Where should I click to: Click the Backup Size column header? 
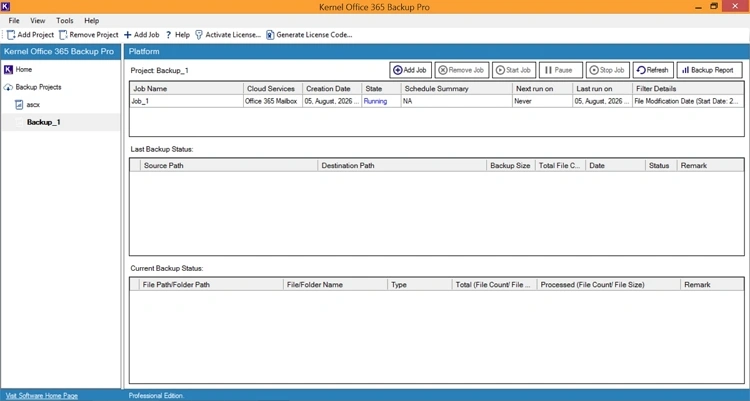510,166
